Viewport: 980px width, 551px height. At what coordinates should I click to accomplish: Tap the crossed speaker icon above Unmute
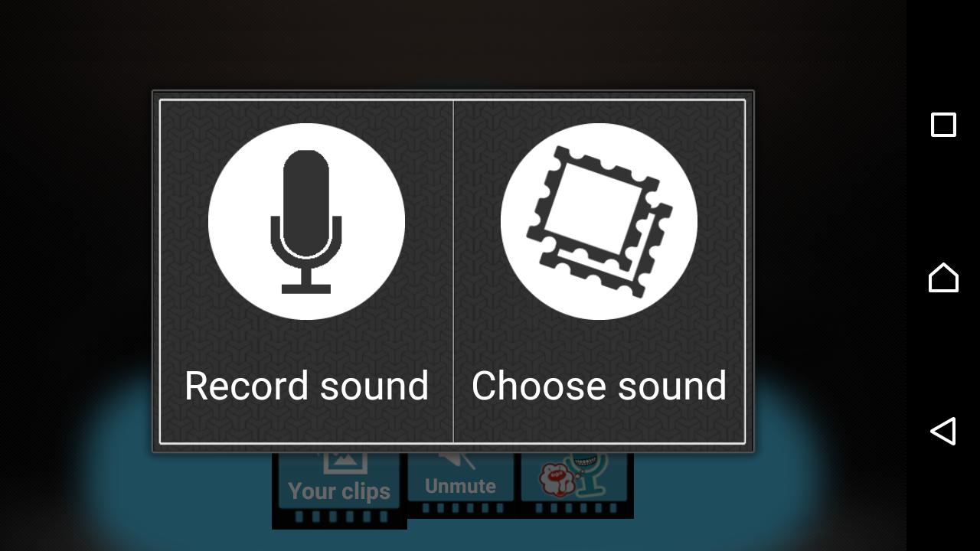tap(457, 461)
